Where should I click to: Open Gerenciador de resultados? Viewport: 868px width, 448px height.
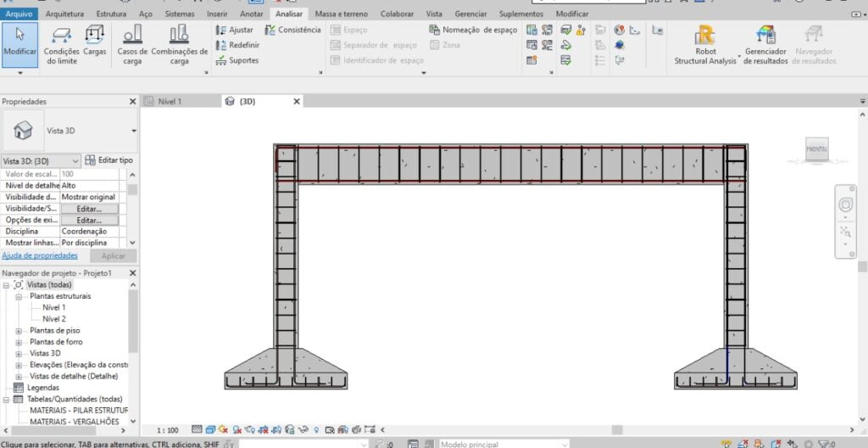click(765, 44)
